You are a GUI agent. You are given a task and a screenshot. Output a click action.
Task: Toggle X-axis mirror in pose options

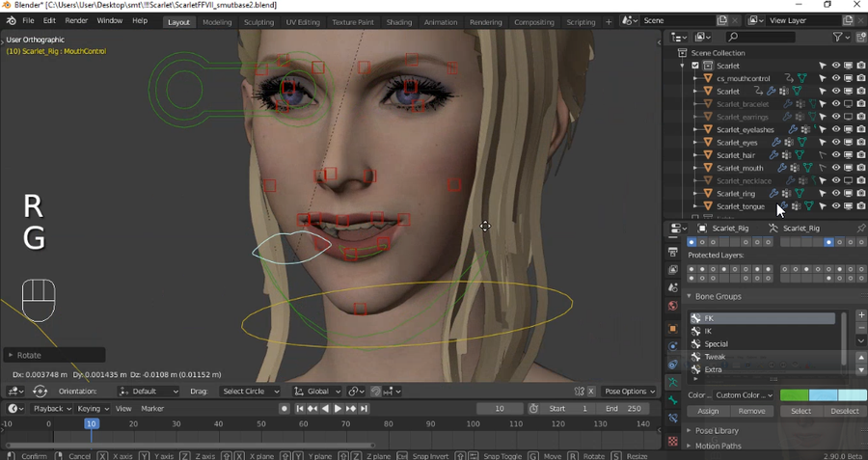[590, 392]
